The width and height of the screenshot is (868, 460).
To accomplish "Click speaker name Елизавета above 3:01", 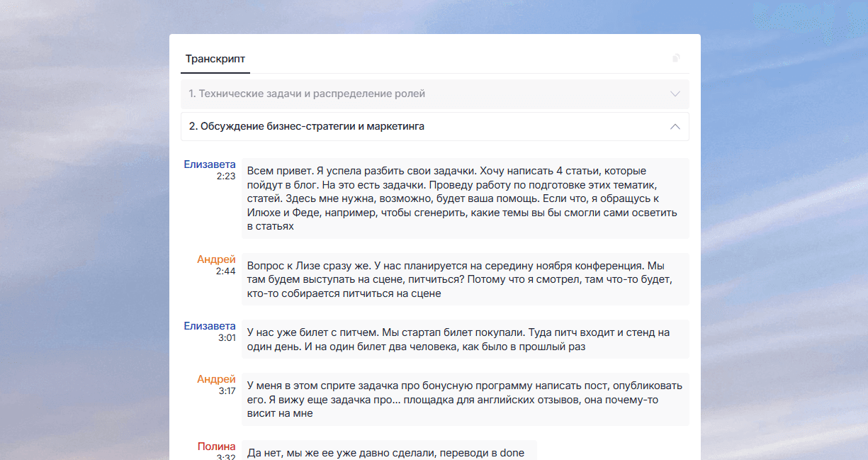I will click(x=210, y=326).
